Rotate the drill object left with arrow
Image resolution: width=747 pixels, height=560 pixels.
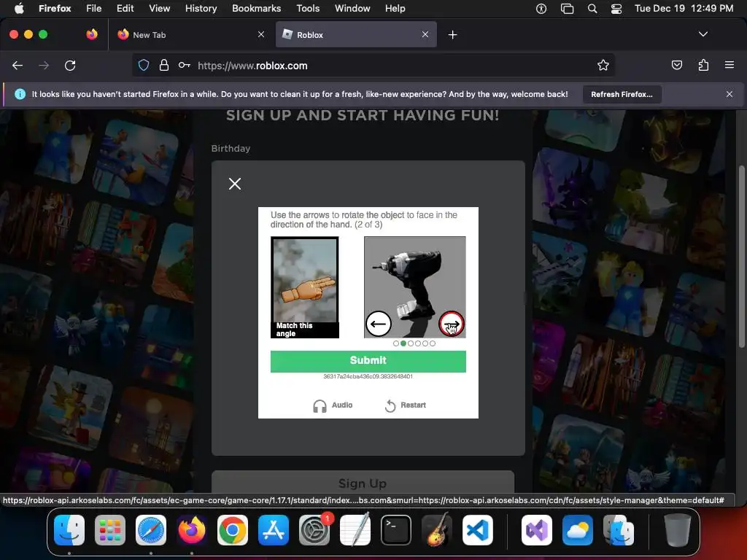(379, 324)
